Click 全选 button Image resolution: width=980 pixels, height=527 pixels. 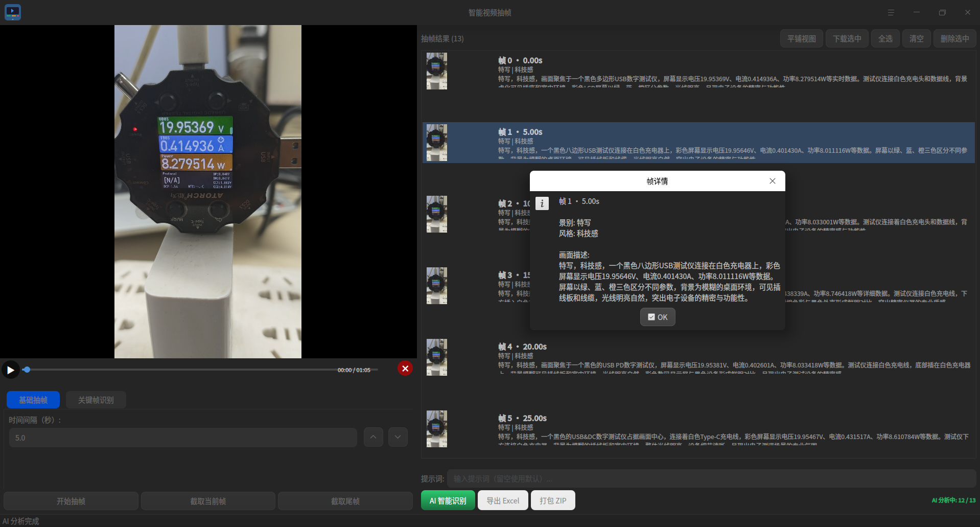tap(885, 38)
